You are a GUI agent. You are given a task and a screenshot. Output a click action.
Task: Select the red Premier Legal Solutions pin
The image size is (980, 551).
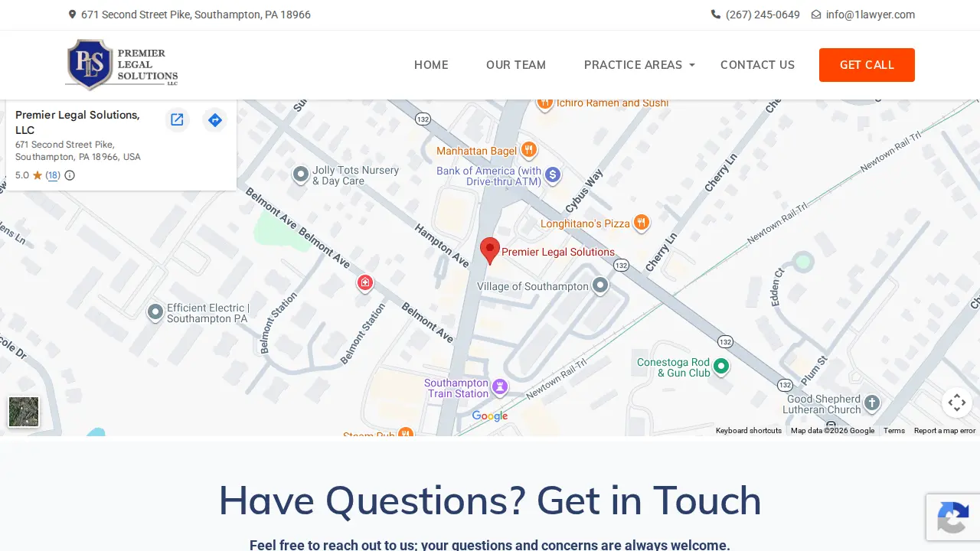[x=490, y=251]
